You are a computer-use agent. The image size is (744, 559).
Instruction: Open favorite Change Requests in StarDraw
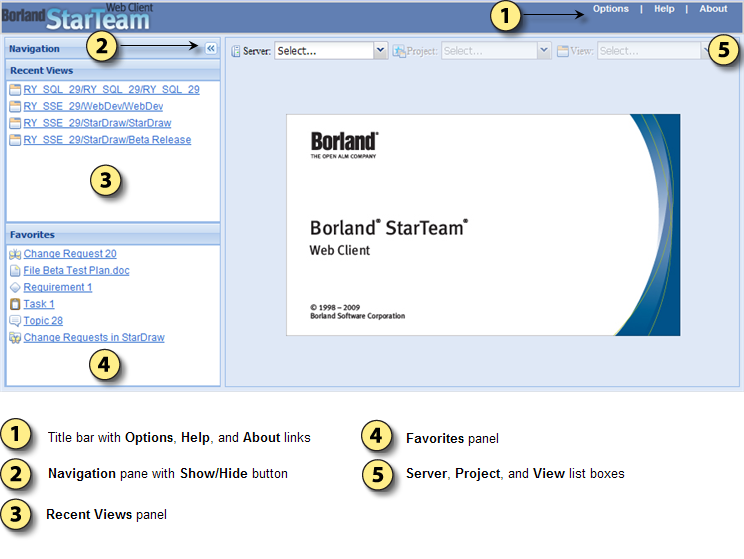(94, 337)
